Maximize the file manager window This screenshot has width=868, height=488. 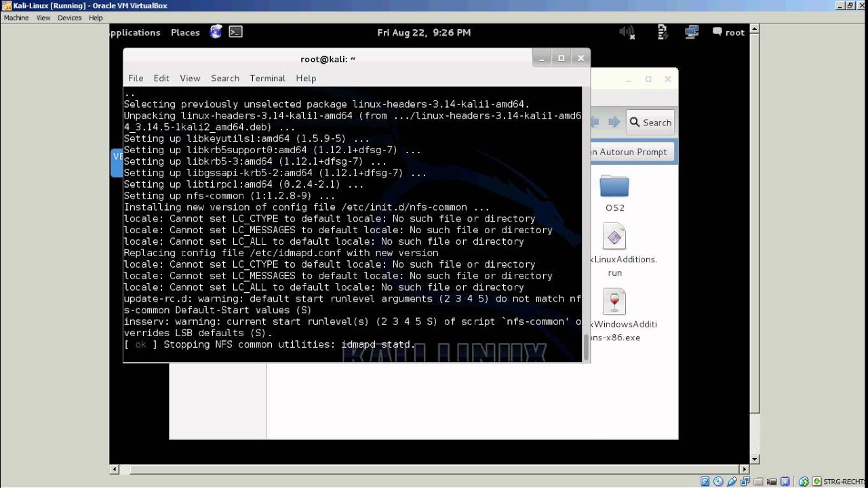pos(648,79)
